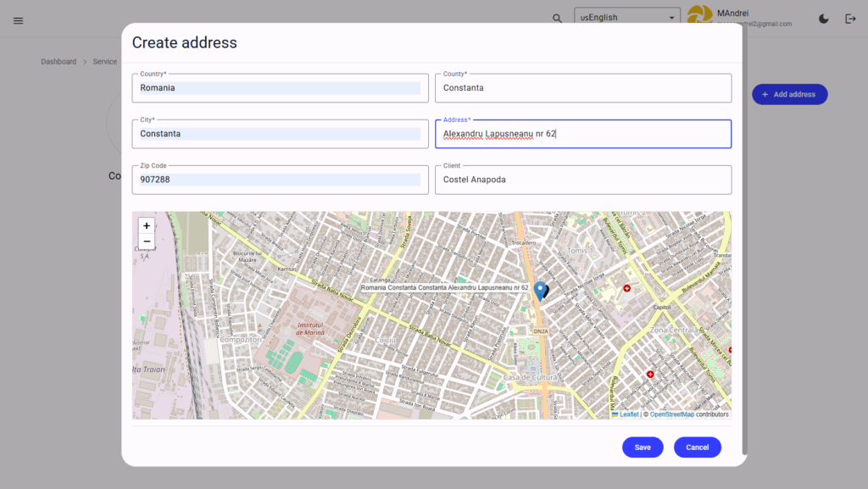This screenshot has height=489, width=868.
Task: Open the Client field
Action: click(x=582, y=180)
